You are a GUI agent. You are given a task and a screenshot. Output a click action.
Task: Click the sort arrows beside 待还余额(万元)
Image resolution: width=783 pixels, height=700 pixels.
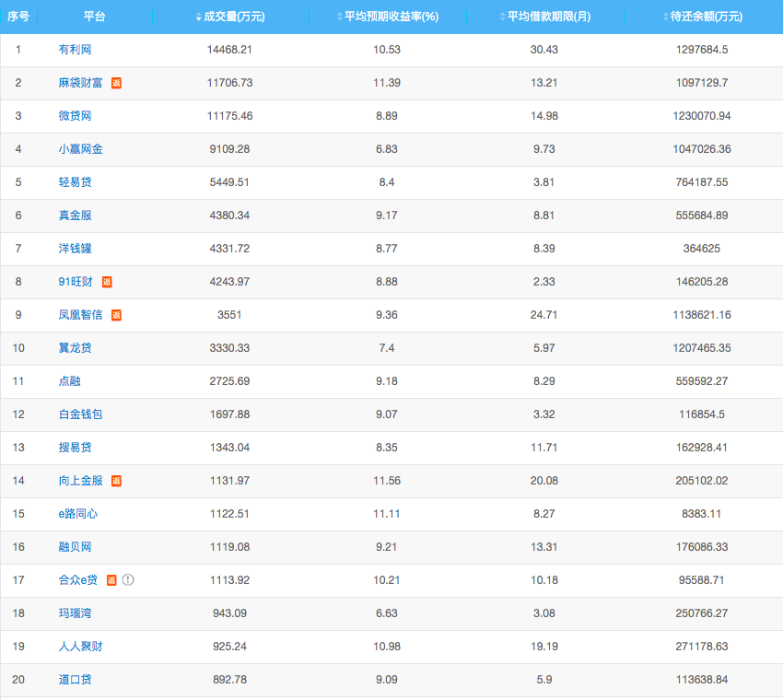(665, 17)
